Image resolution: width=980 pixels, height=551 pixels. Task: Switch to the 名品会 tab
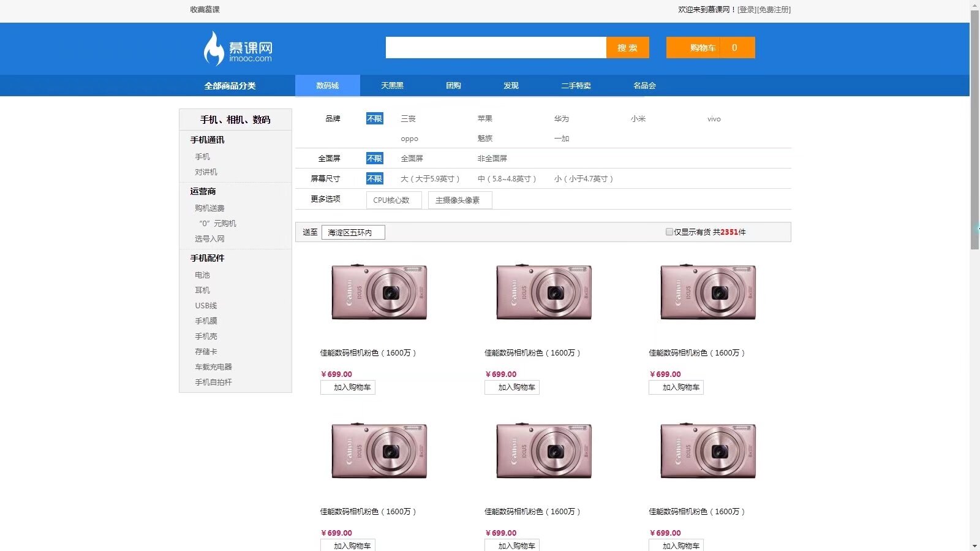click(644, 86)
